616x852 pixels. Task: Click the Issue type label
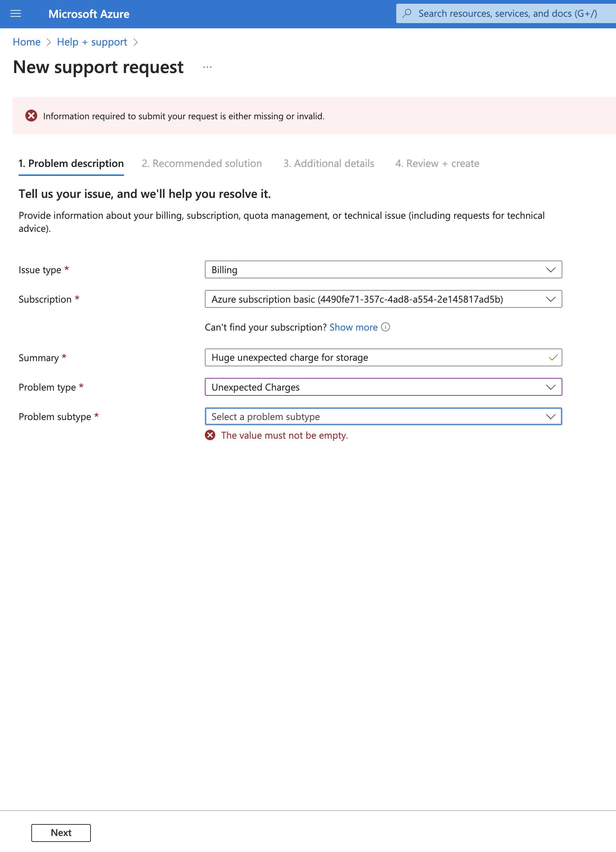(40, 270)
